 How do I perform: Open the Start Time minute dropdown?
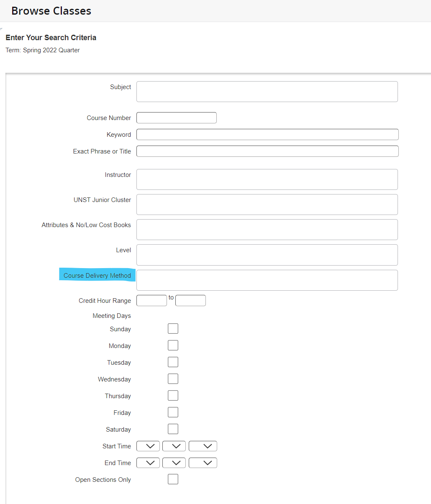click(x=174, y=446)
